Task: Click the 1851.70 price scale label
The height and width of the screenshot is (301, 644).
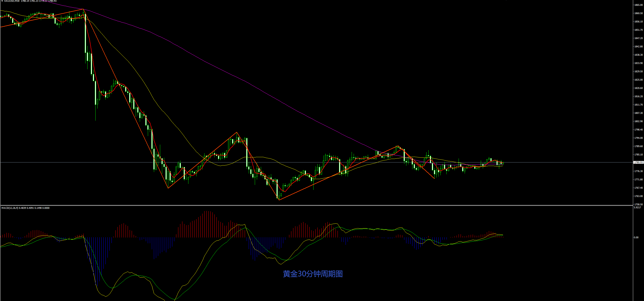Action: (638, 30)
